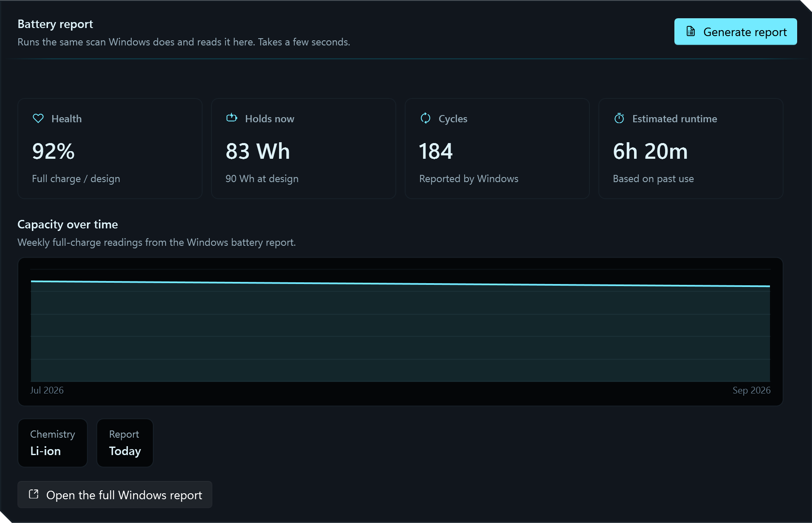Click the Reported by Windows caption
The width and height of the screenshot is (812, 523).
click(469, 179)
